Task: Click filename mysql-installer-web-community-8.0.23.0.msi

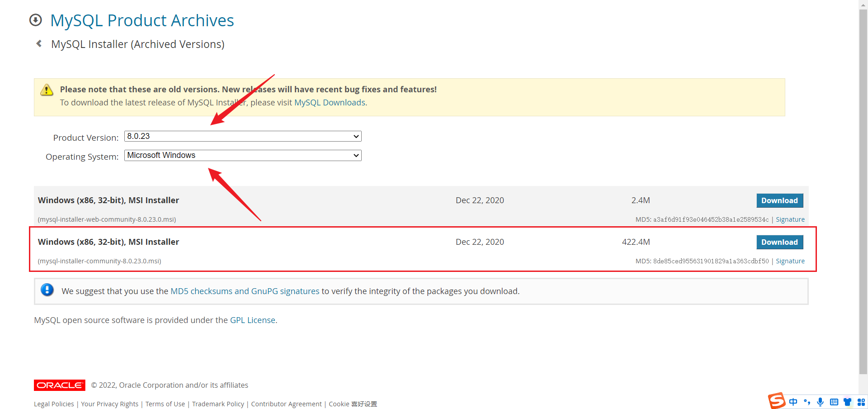Action: point(107,219)
